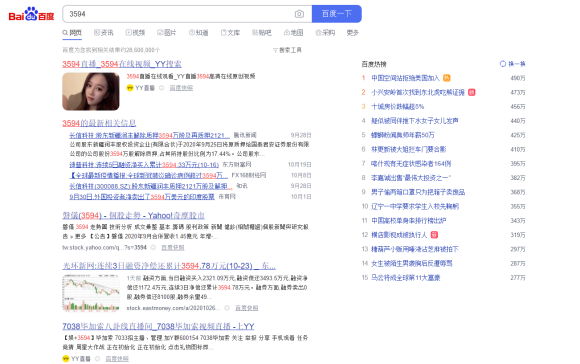Open hot search 9 with 368万

point(418,192)
